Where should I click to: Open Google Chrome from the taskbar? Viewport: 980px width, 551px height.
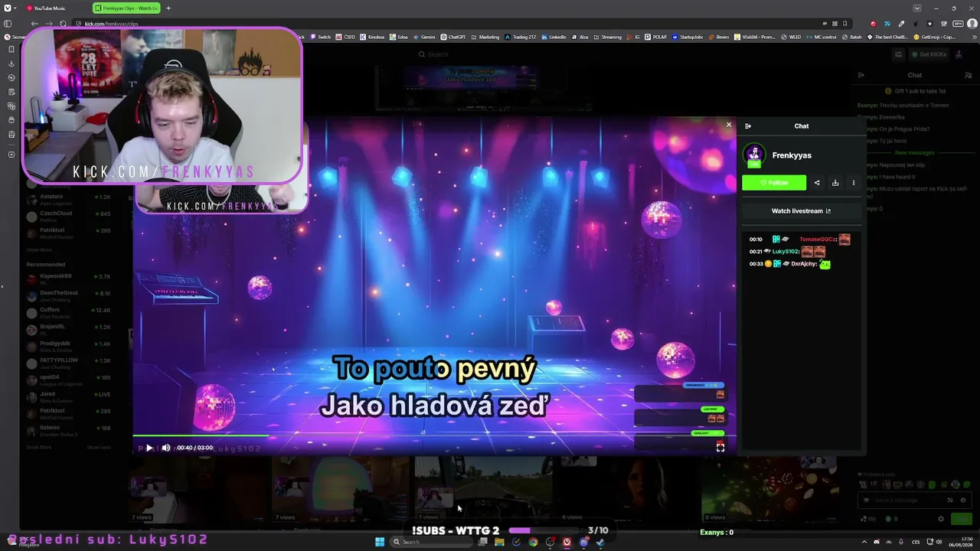coord(533,542)
